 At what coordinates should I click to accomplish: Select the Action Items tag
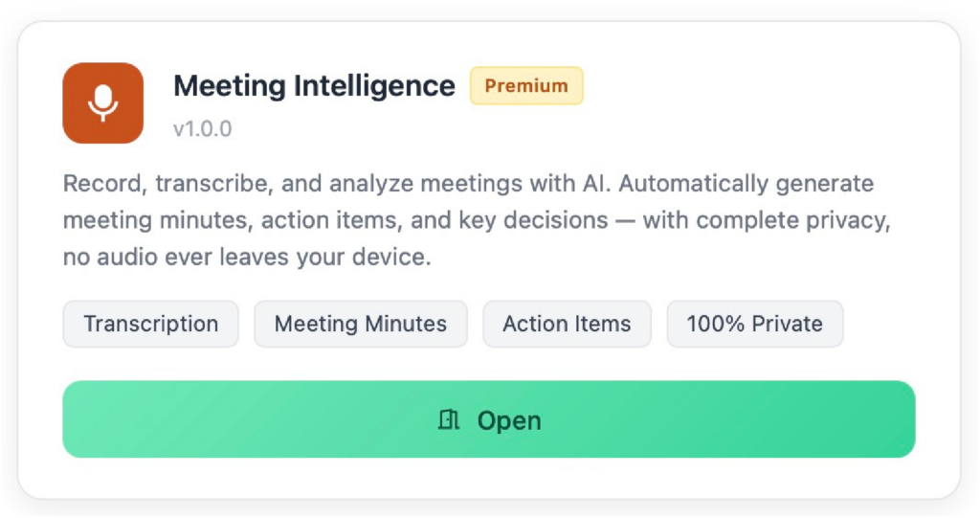(x=567, y=324)
